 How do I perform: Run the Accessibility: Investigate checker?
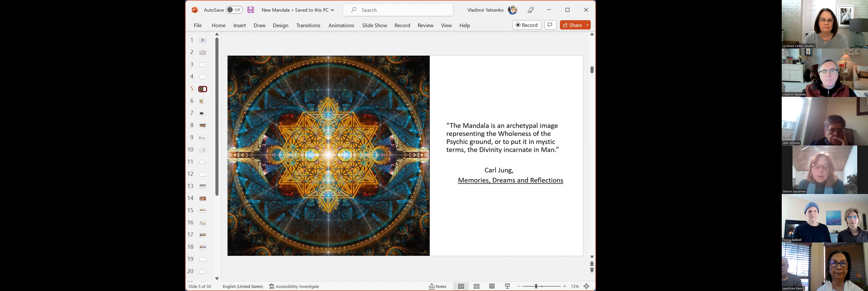[294, 286]
